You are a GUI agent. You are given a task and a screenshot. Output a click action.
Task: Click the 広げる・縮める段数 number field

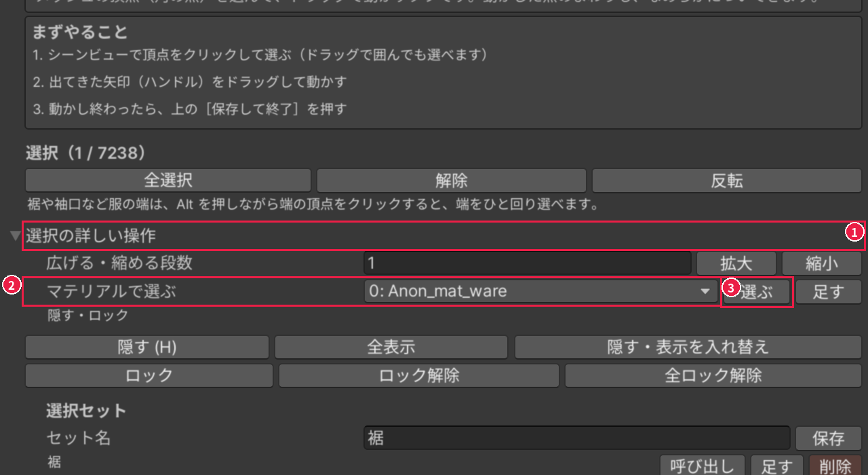[527, 263]
